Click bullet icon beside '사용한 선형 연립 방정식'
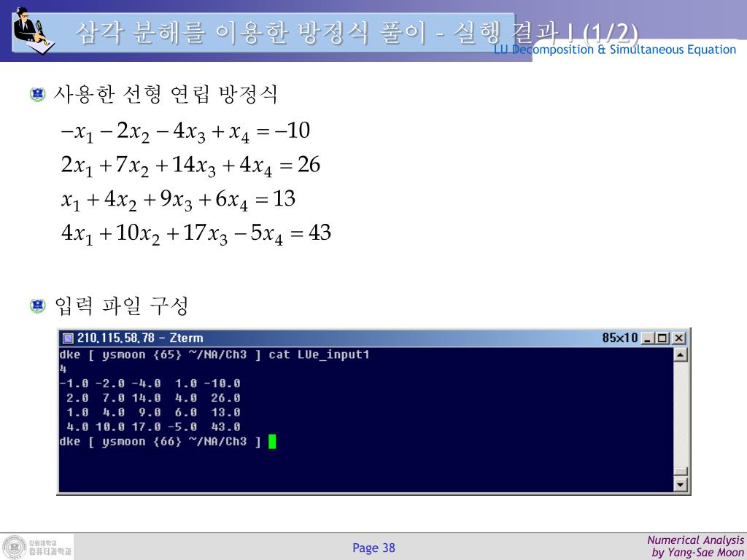 [38, 94]
